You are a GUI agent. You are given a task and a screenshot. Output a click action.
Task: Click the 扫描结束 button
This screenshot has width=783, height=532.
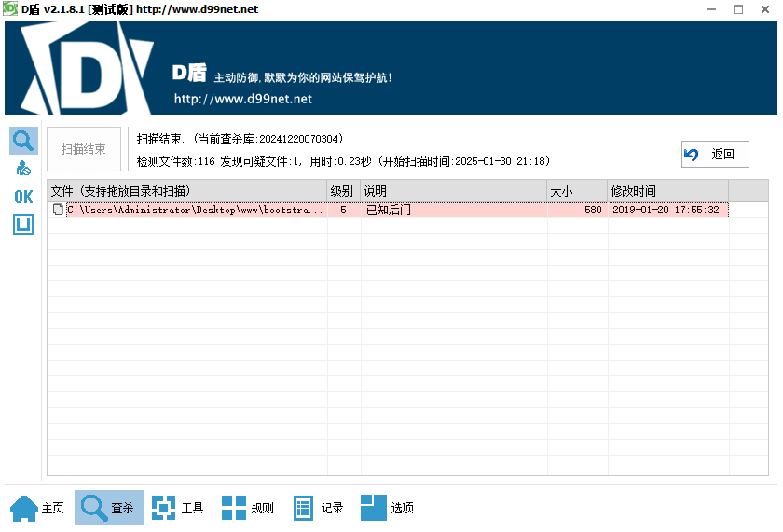pyautogui.click(x=84, y=149)
